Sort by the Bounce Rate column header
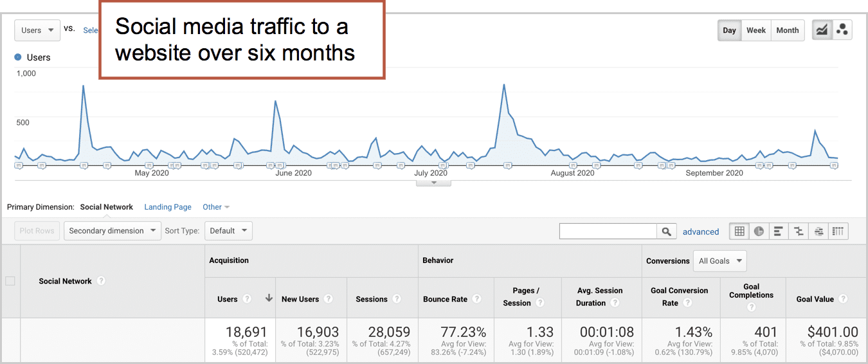 tap(445, 299)
